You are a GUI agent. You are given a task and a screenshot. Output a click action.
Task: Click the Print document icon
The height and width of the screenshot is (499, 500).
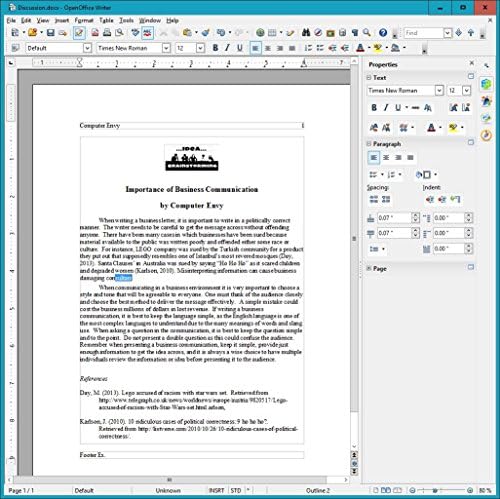pos(107,33)
